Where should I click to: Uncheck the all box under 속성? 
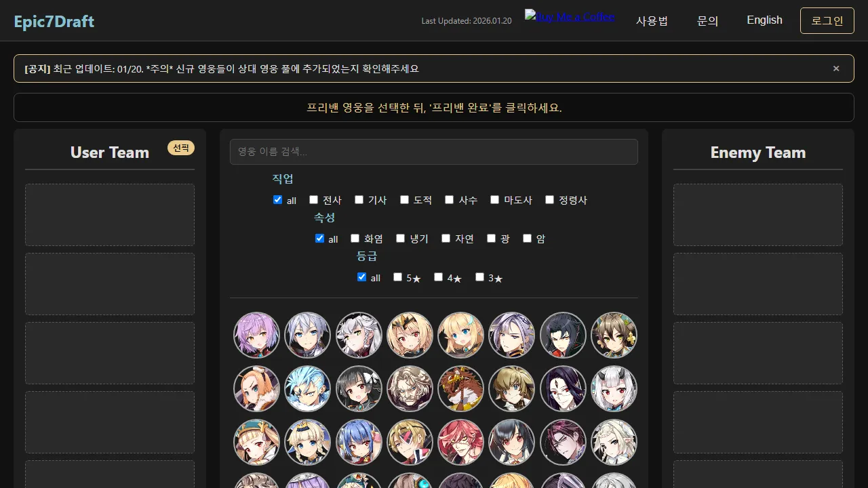tap(319, 239)
